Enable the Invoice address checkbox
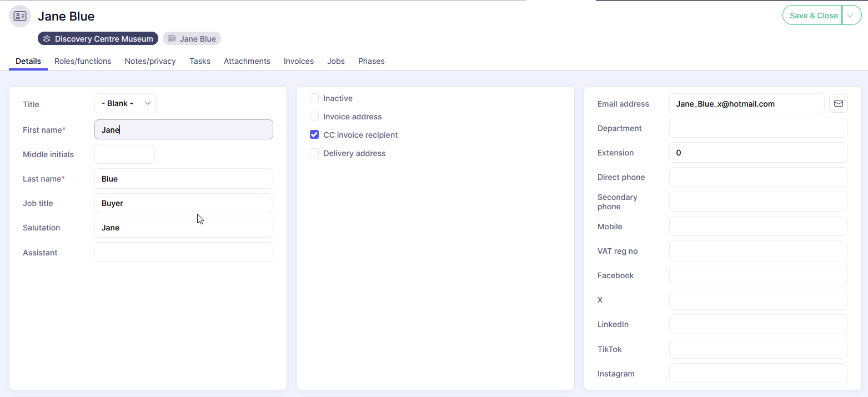 click(314, 117)
